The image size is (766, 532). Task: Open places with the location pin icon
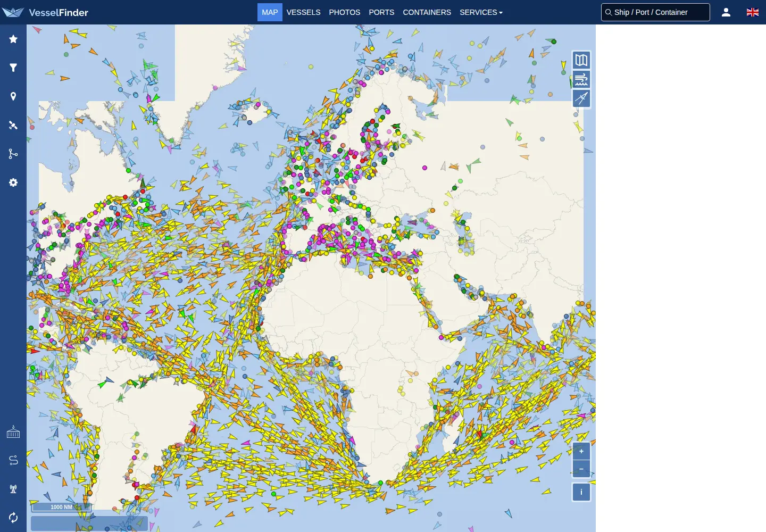[13, 96]
